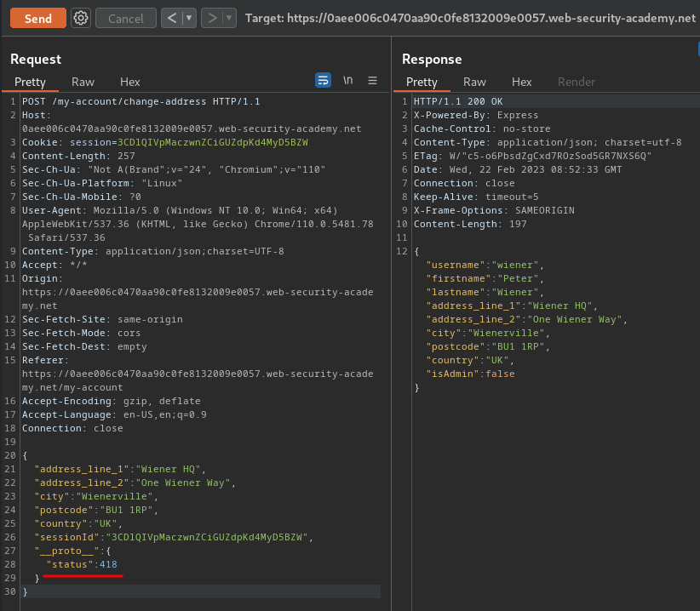Toggle word wrap icon in Request panel
The image size is (700, 611).
coord(323,80)
